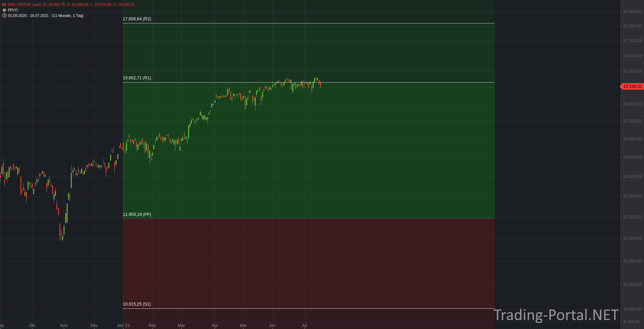The width and height of the screenshot is (644, 329).
Task: Click the red 15.540,31 current price tag
Action: click(632, 87)
